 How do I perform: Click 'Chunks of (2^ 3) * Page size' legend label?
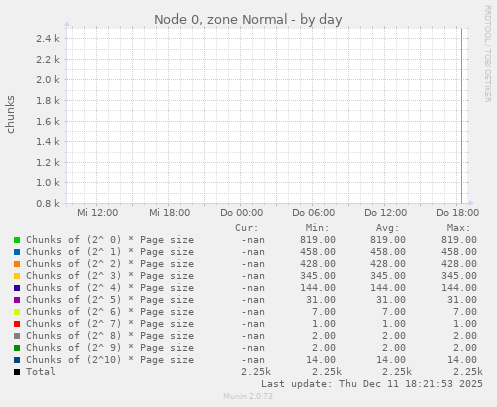[110, 276]
